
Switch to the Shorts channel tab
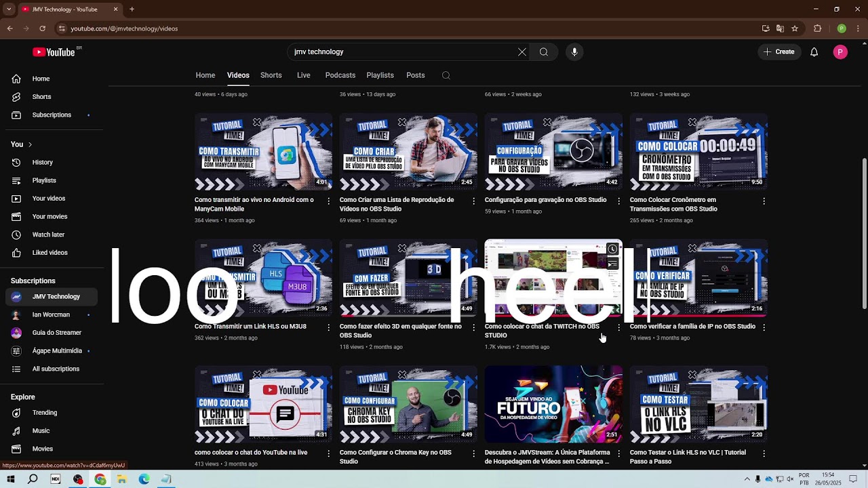tap(271, 75)
